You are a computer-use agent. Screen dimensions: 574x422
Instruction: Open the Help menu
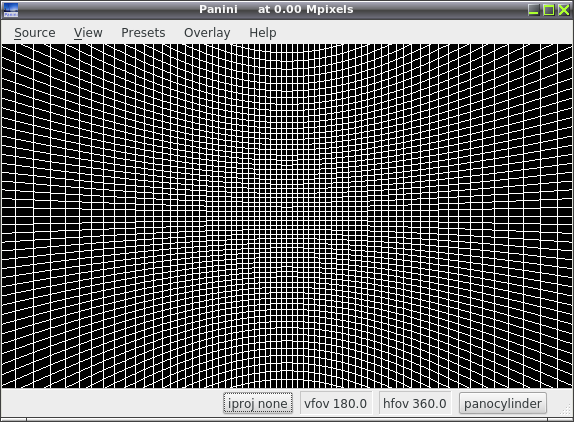263,33
